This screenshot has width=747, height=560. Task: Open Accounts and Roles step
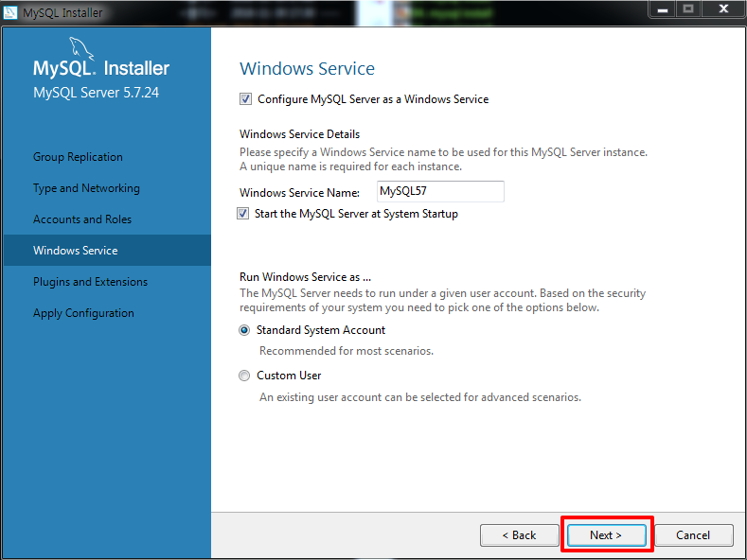82,219
